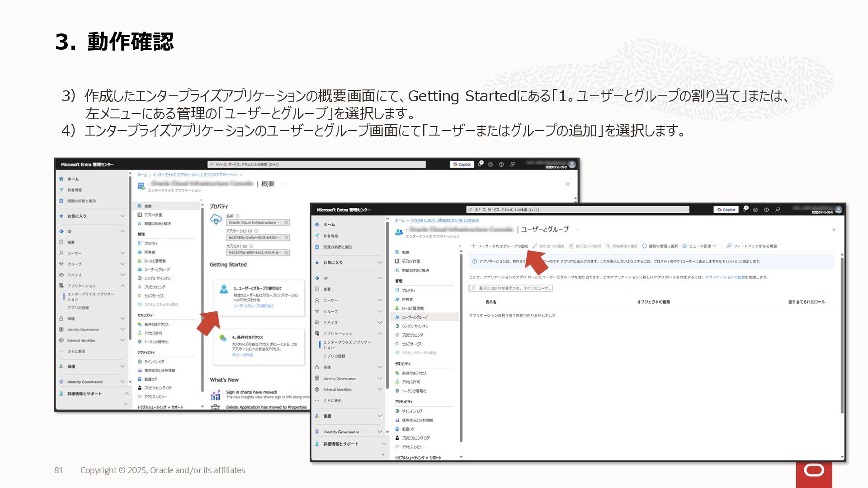This screenshot has width=868, height=488.
Task: Click feedback icon in front window header
Action: (x=778, y=210)
